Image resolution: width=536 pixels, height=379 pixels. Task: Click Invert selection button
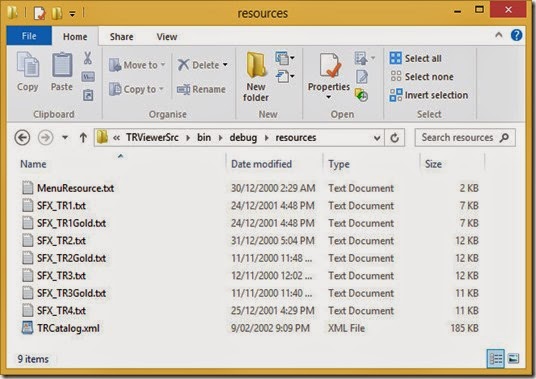pyautogui.click(x=429, y=95)
